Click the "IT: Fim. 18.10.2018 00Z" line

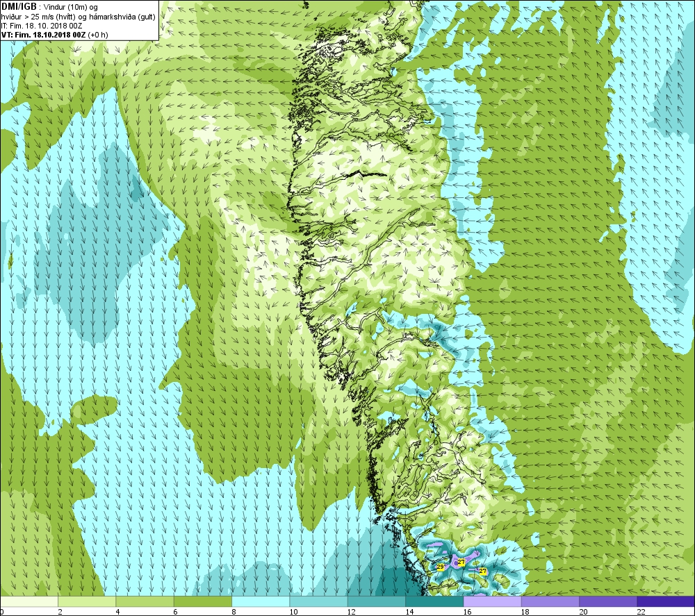tap(42, 26)
